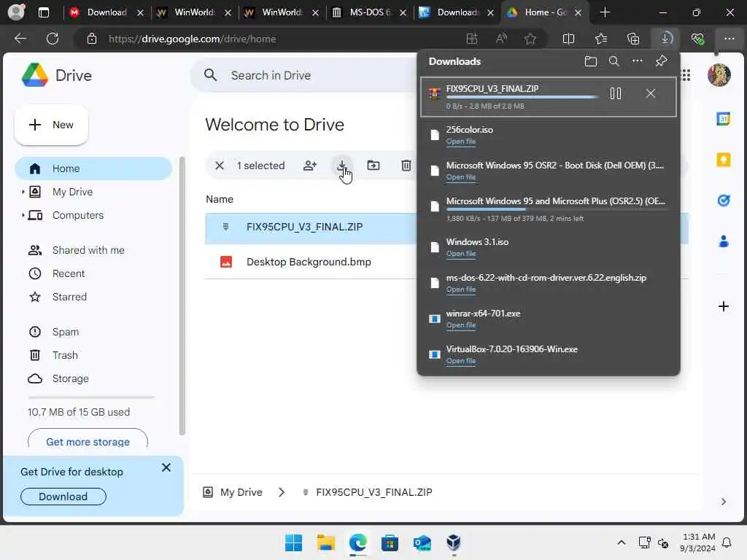Add page to favorites star icon
This screenshot has height=560, width=747.
[530, 39]
